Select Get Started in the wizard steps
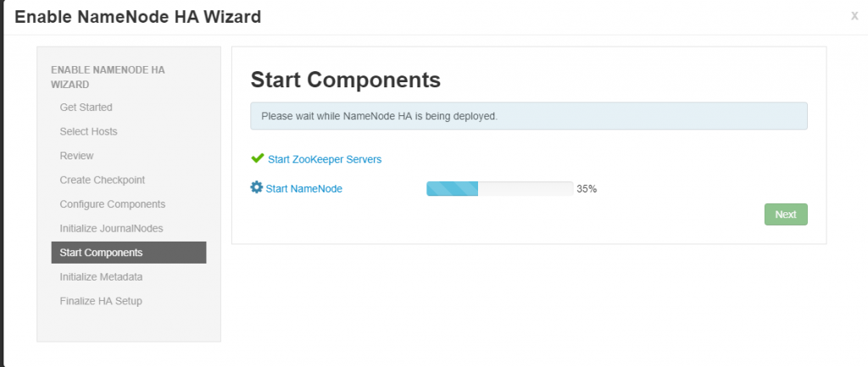Screen dimensions: 868x367 86,108
